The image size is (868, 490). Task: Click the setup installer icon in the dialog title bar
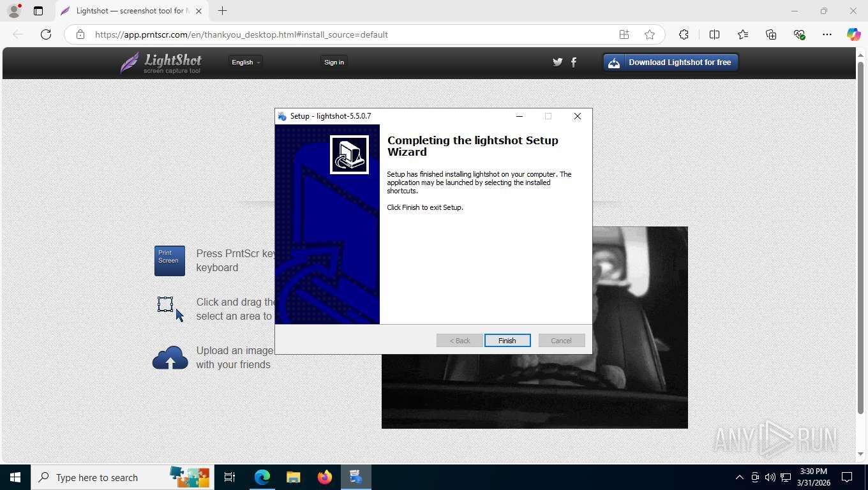pos(282,116)
